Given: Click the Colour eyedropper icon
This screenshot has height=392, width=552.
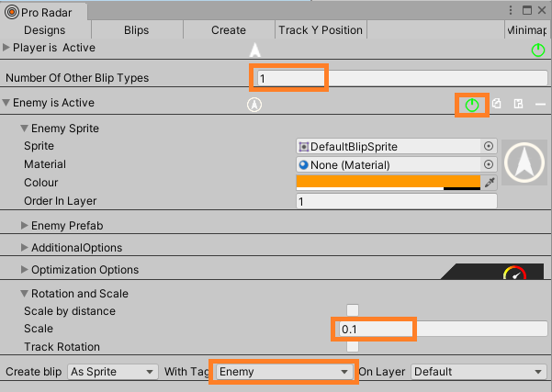Looking at the screenshot, I should (490, 183).
